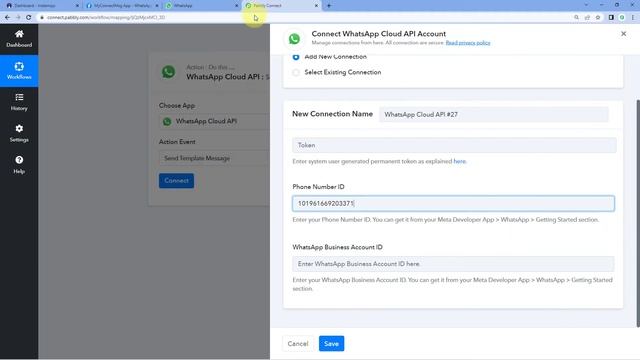
Task: Close the Pabbly Connect browser tab
Action: click(316, 6)
